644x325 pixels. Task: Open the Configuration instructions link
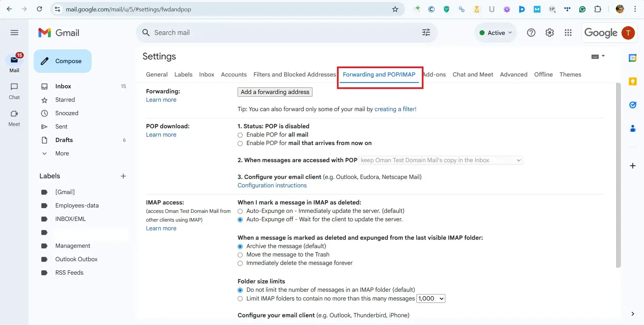(272, 185)
